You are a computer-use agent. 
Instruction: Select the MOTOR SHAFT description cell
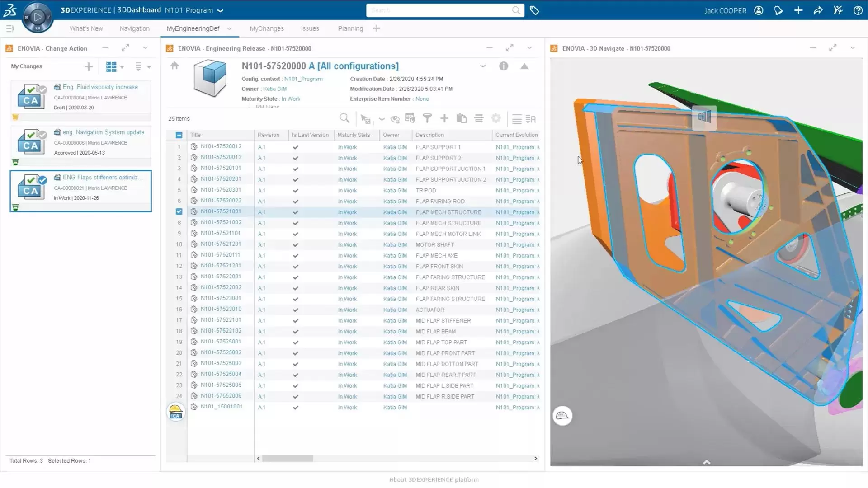pyautogui.click(x=435, y=245)
